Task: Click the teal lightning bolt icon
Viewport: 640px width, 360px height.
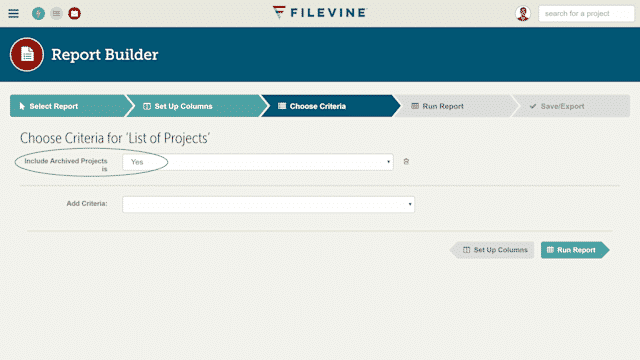Action: 38,13
